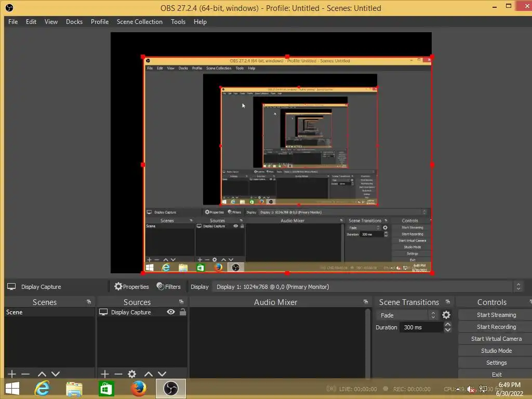Click the Properties gear button
Viewport: 532px width, 399px height.
(131, 287)
